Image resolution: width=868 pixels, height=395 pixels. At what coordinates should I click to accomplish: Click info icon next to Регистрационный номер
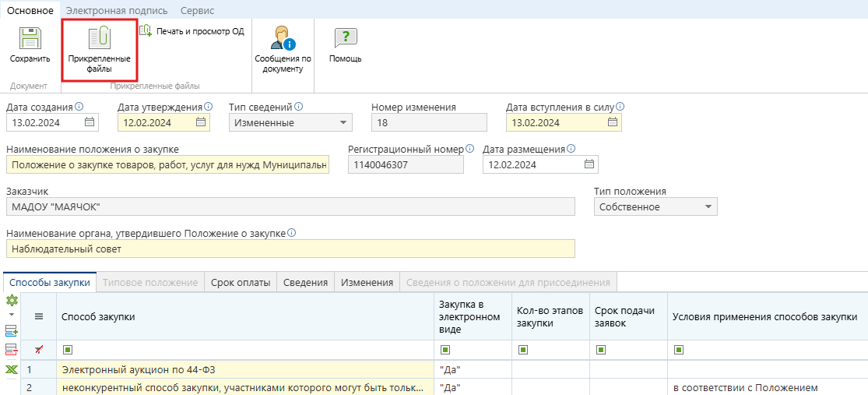(x=470, y=149)
